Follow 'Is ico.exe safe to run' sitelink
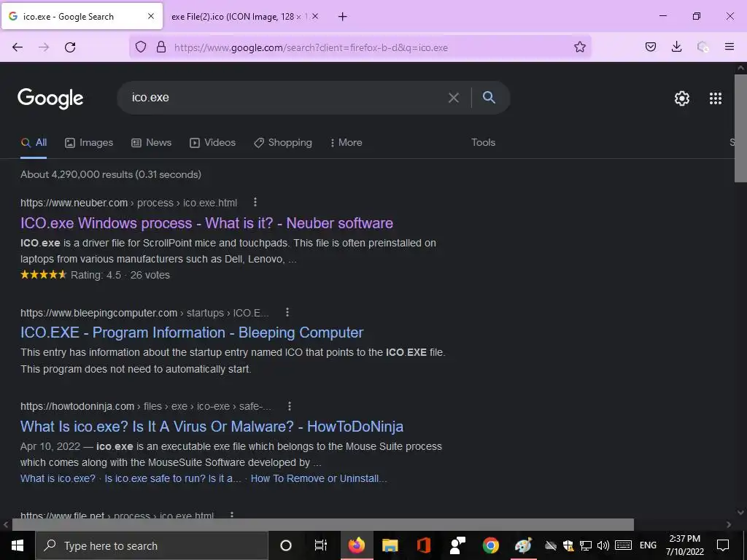Screen dimensions: 747x560 [173, 478]
